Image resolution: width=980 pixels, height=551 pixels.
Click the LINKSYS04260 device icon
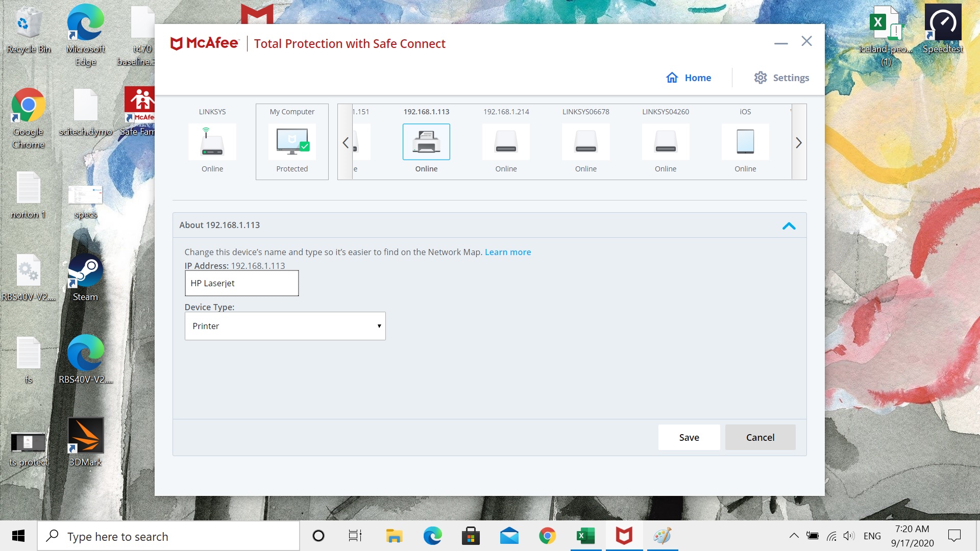click(x=665, y=141)
